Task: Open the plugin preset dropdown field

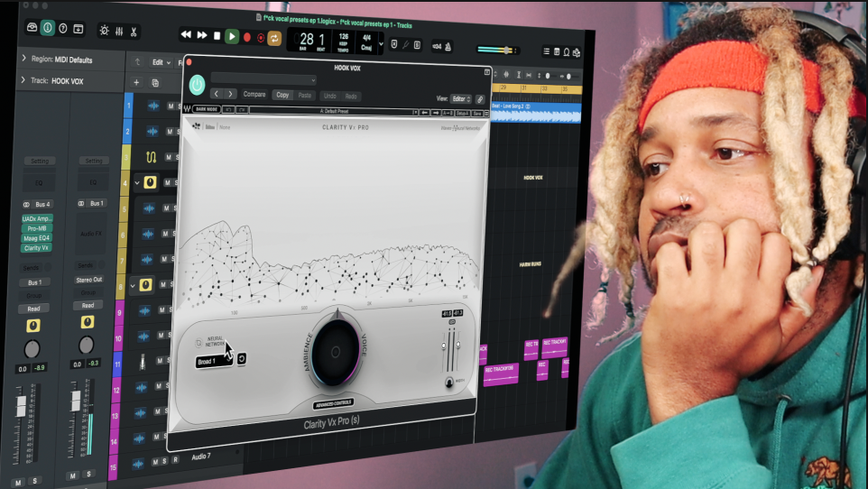Action: click(263, 79)
